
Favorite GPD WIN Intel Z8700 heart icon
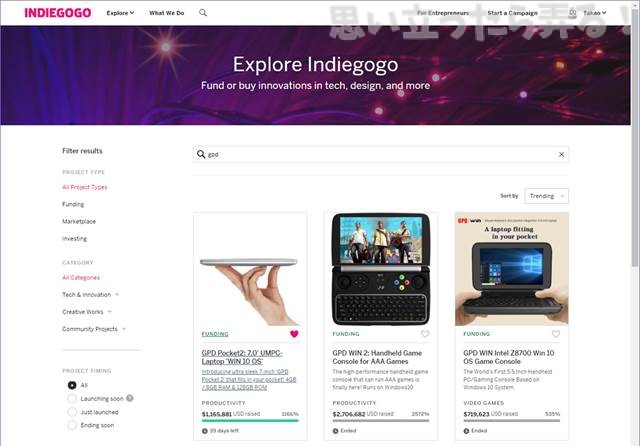556,334
